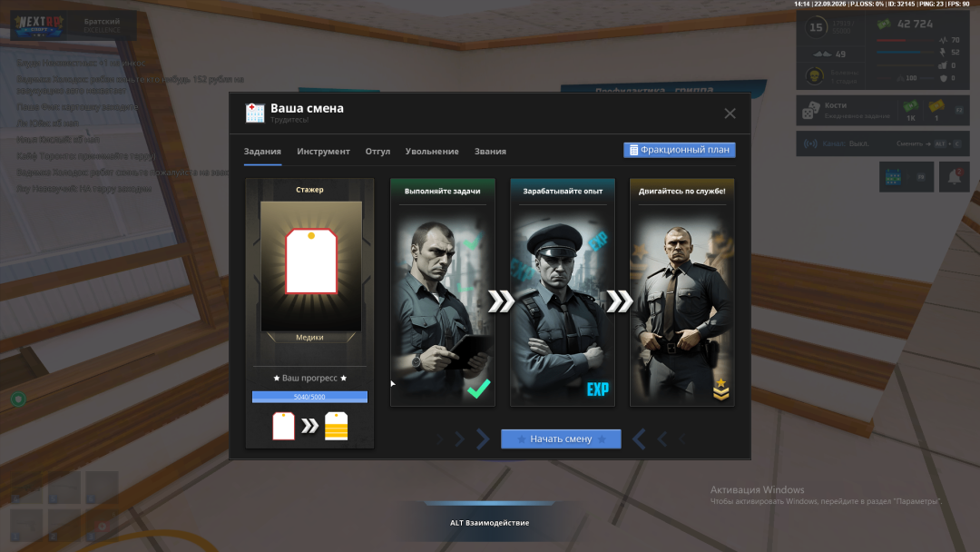Image resolution: width=980 pixels, height=552 pixels.
Task: Click the radio channel icon beside Канал
Action: [x=810, y=143]
